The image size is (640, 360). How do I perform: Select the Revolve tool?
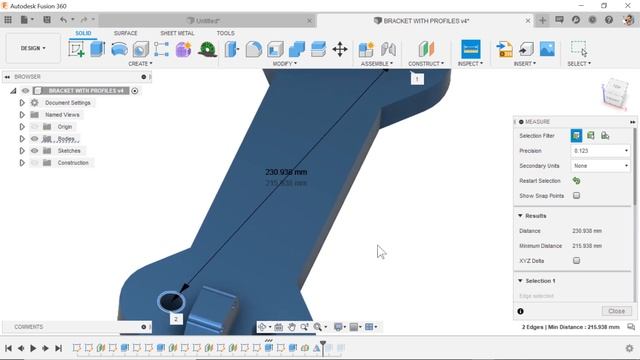(x=119, y=49)
